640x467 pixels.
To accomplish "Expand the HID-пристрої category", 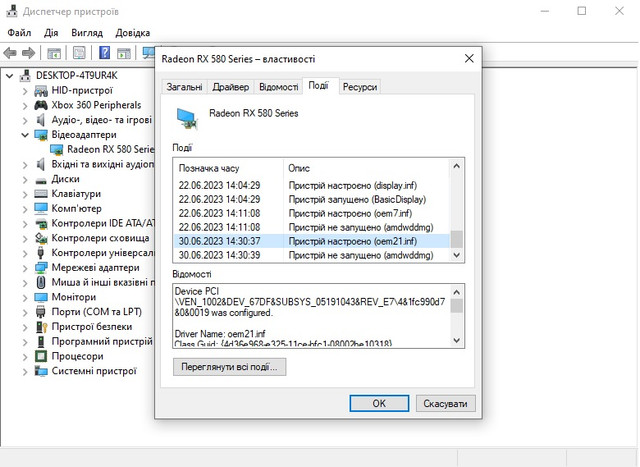I will click(25, 91).
